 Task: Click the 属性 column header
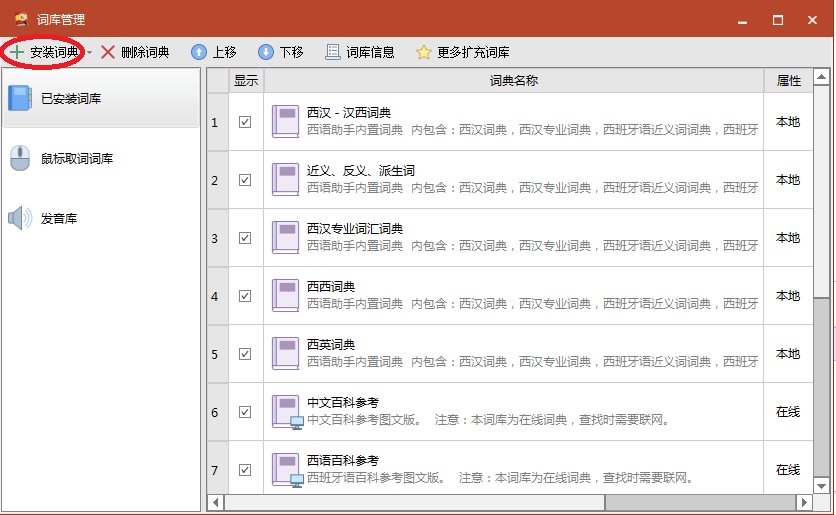tap(788, 81)
